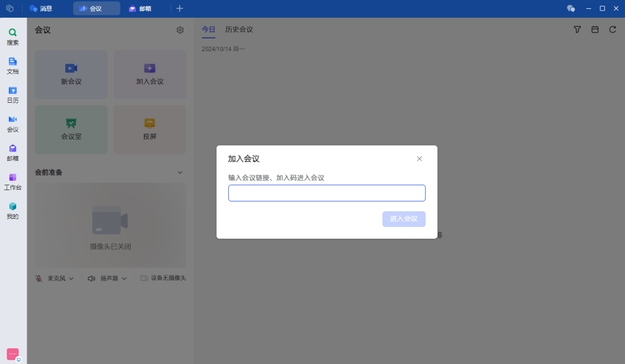Image resolution: width=625 pixels, height=364 pixels.
Task: Switch to the Messages (消息) tab
Action: click(x=41, y=8)
